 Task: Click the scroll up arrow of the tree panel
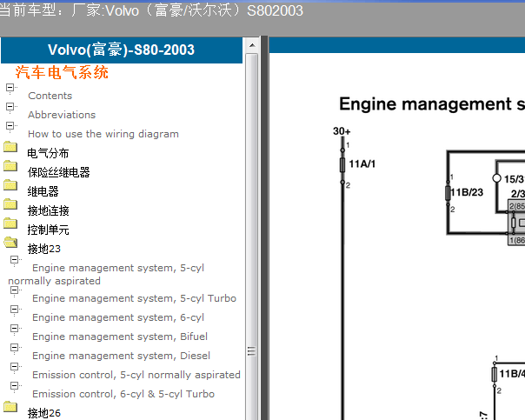tap(252, 45)
